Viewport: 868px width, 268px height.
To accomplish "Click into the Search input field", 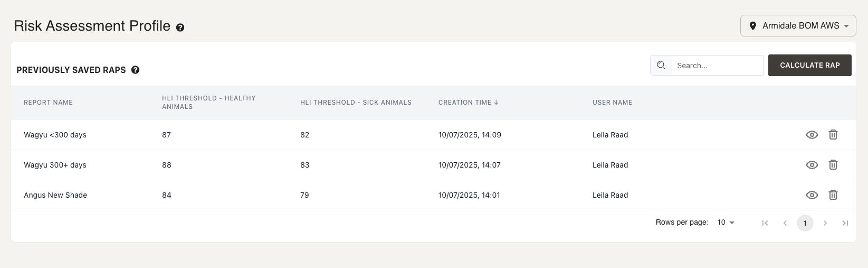I will pyautogui.click(x=717, y=66).
